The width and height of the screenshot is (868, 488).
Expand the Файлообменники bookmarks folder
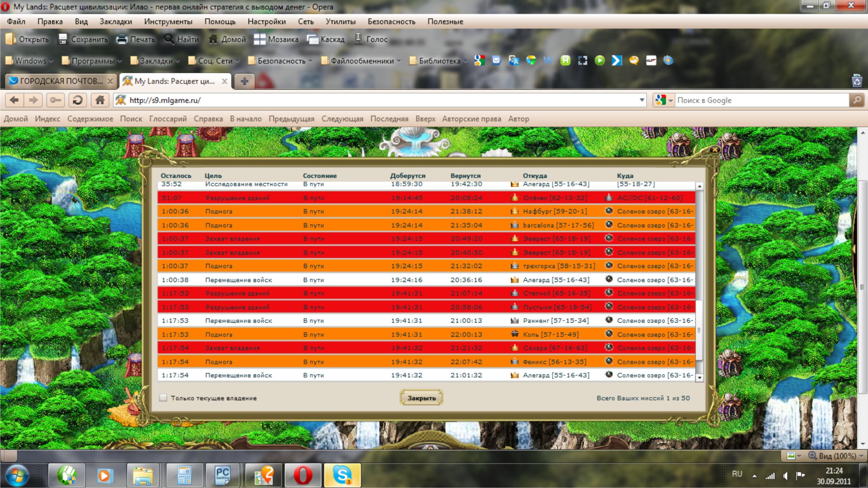click(x=362, y=61)
